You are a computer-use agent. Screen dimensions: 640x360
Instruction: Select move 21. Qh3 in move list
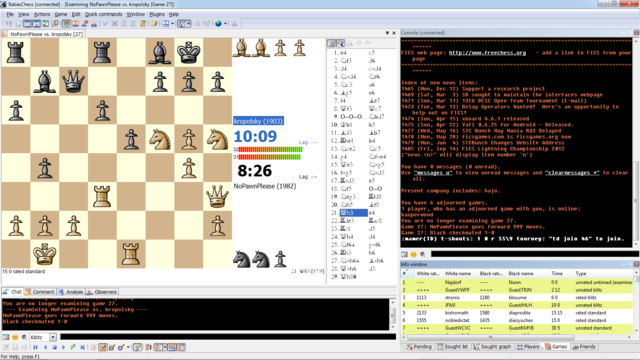(353, 213)
